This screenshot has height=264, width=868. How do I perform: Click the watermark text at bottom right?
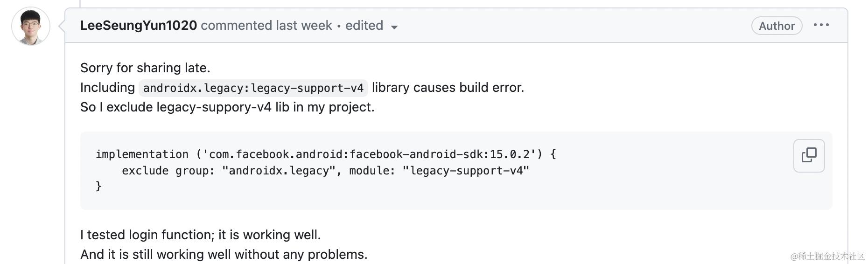click(827, 256)
